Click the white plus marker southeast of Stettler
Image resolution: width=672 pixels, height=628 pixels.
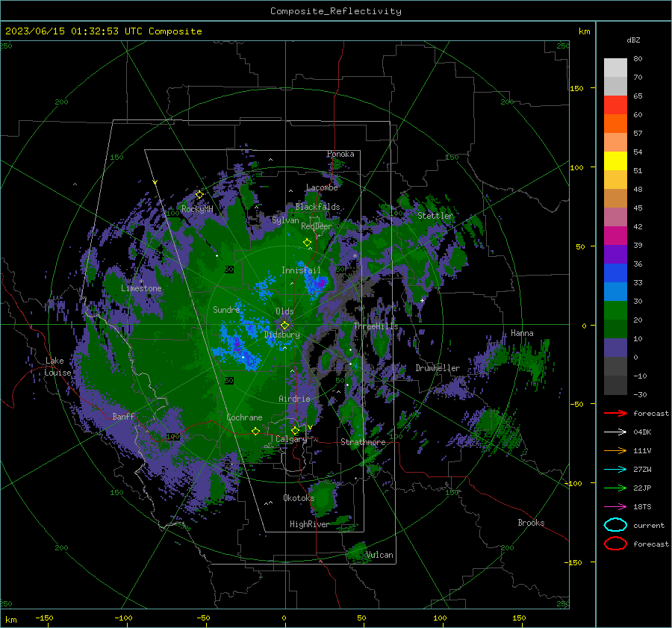tap(422, 300)
